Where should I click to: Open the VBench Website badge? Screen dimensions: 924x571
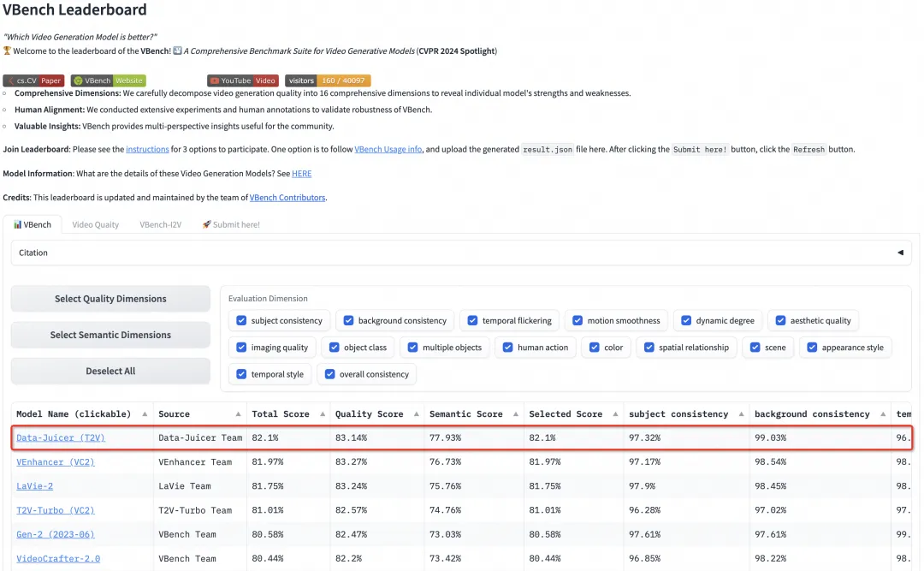[108, 80]
